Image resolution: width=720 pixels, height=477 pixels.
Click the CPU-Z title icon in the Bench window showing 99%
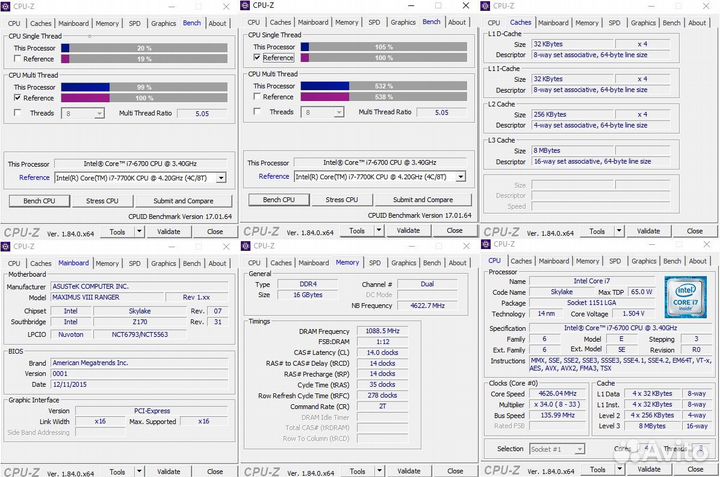click(x=6, y=6)
